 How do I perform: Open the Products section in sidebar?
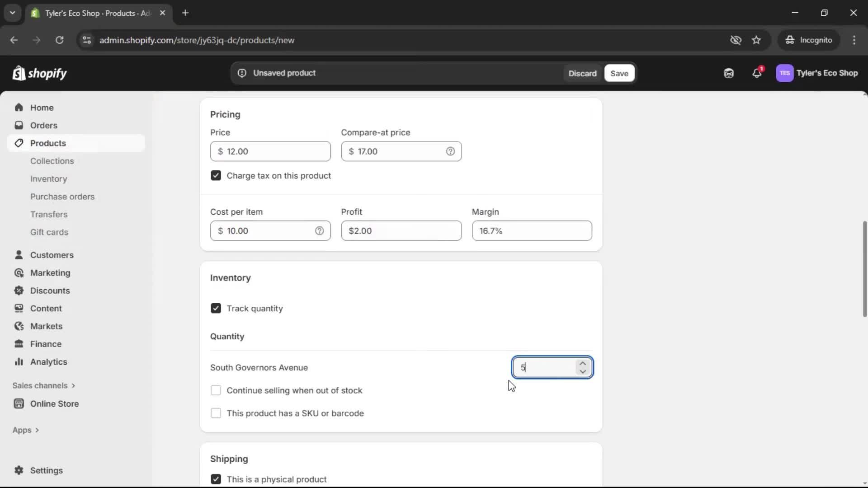point(48,143)
